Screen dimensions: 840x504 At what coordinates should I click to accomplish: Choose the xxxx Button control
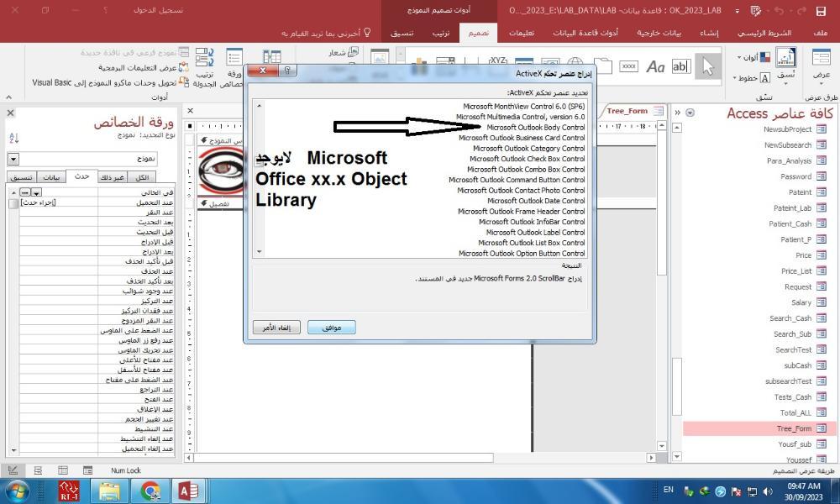628,66
